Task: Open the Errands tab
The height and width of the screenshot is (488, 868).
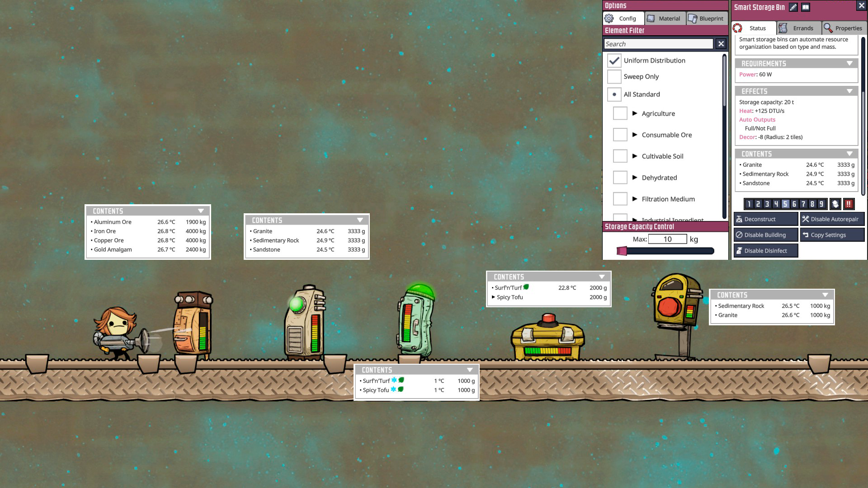Action: (x=799, y=28)
